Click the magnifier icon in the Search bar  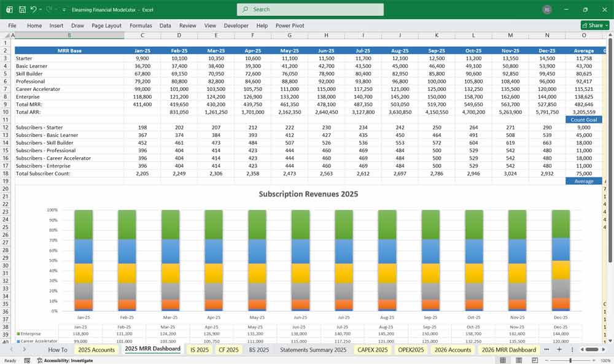pyautogui.click(x=244, y=9)
